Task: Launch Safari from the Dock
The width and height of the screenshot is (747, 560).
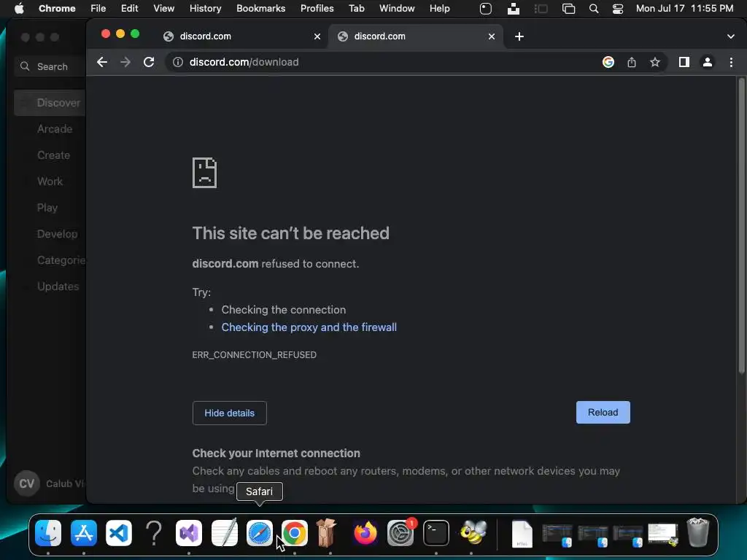Action: [260, 533]
